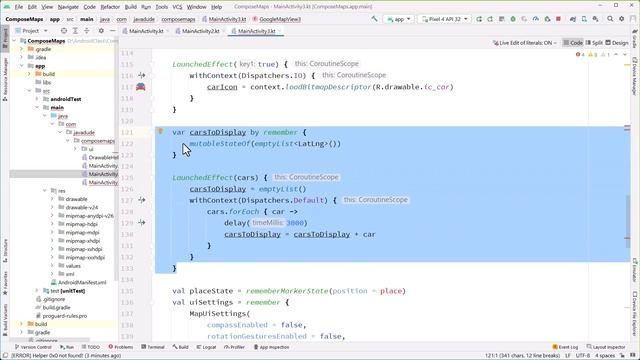
Task: Open the VCS menu
Action: [x=177, y=7]
